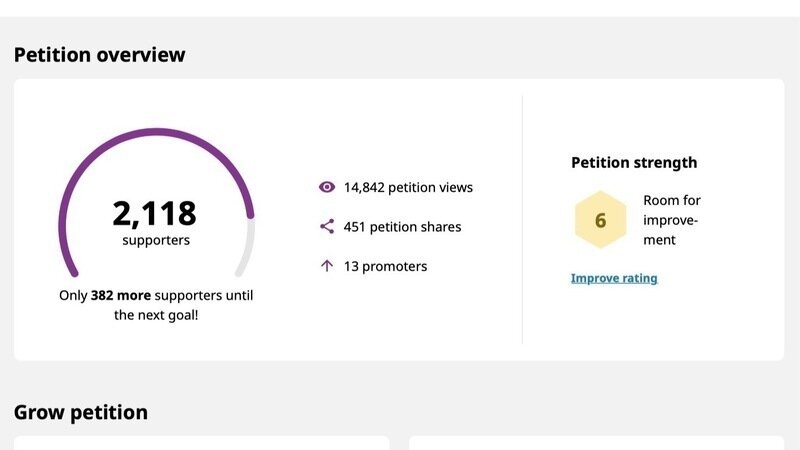Viewport: 800px width, 450px height.
Task: Open the Improve rating link
Action: [x=614, y=278]
